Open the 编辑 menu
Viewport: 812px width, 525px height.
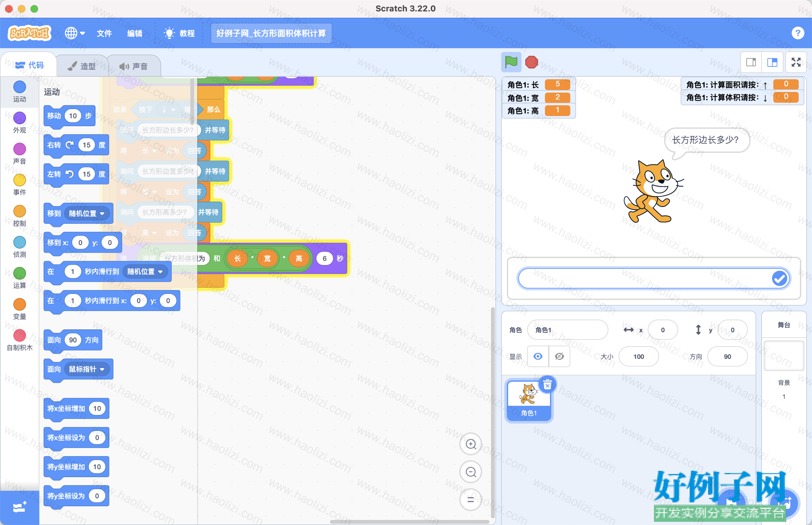pos(135,33)
